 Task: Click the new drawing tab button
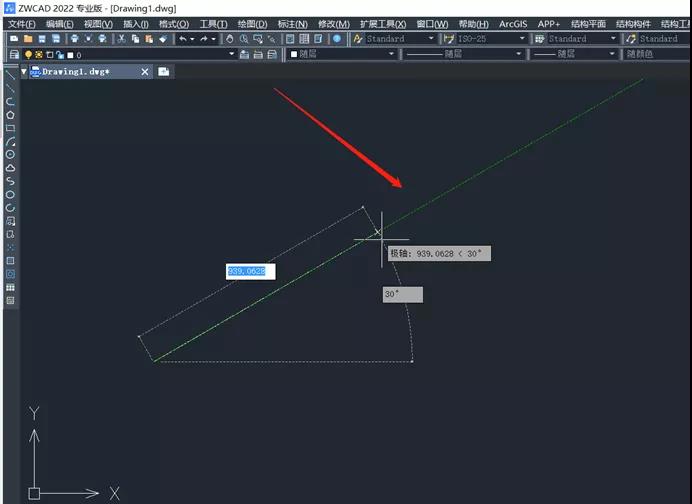coord(164,71)
